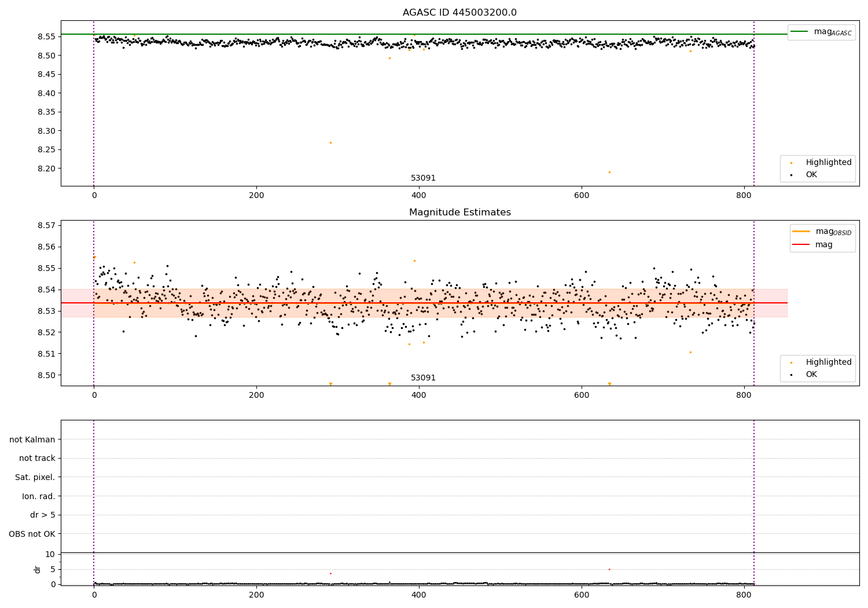Viewport: 868px width, 608px height.
Task: Click the 'dr > 5' axis label
Action: click(43, 515)
